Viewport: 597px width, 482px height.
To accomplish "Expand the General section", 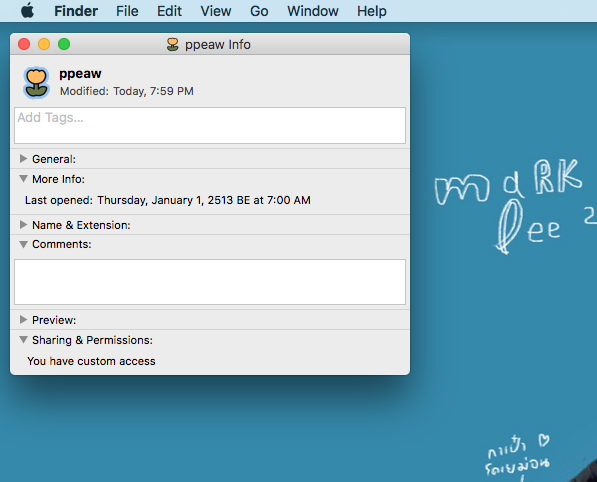I will (23, 158).
